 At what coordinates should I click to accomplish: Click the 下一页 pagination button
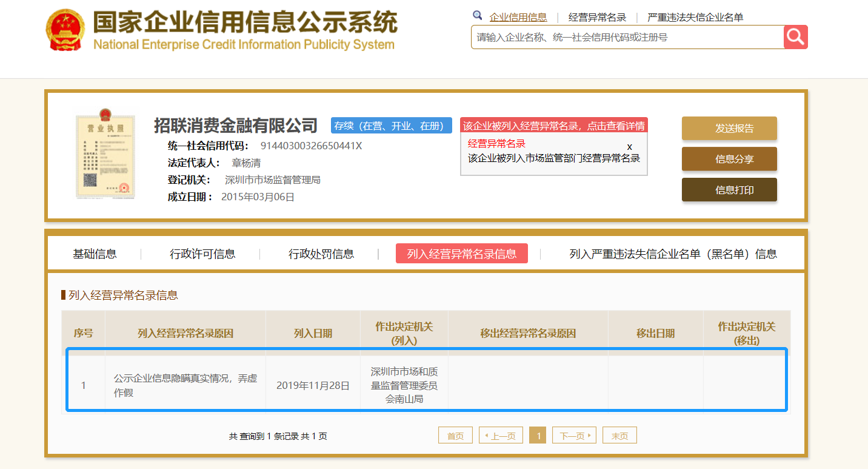point(575,436)
